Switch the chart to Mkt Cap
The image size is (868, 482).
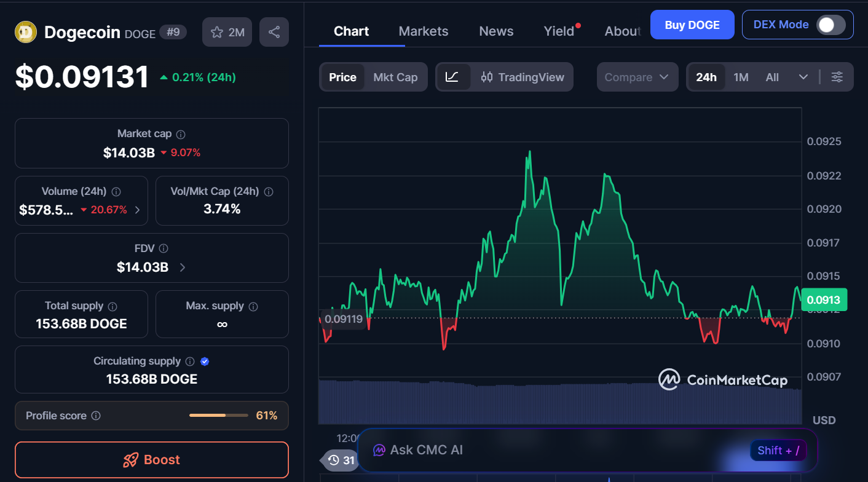coord(395,77)
